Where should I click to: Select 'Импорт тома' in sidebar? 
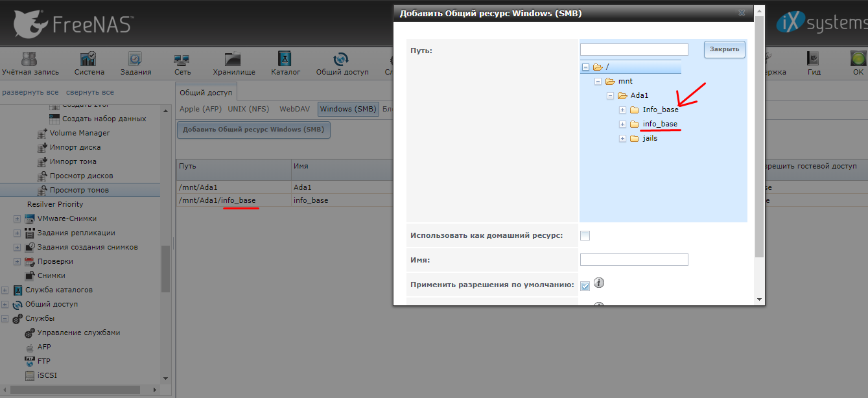tap(73, 161)
